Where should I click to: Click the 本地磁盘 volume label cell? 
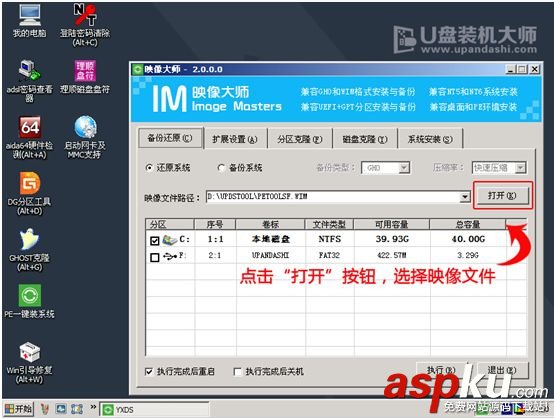coord(271,240)
